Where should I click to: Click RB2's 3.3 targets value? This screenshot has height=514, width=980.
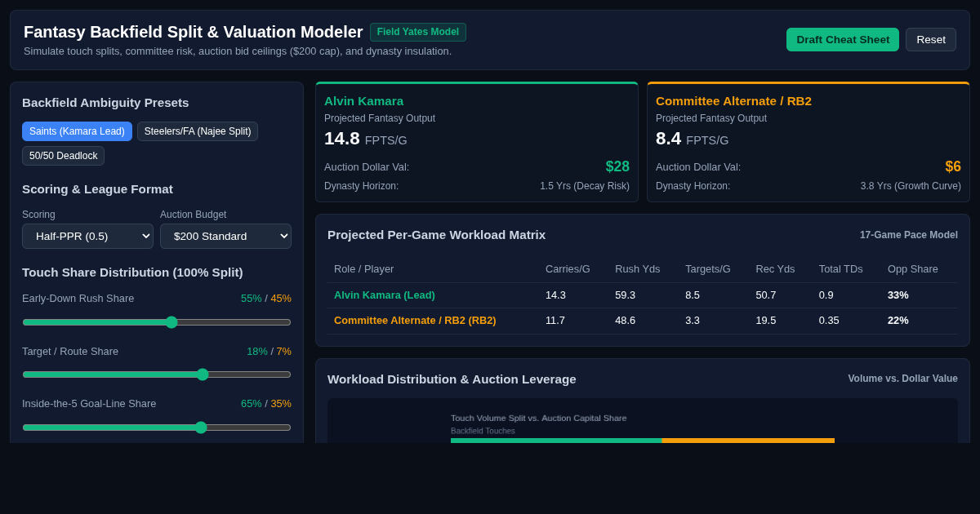click(x=693, y=321)
